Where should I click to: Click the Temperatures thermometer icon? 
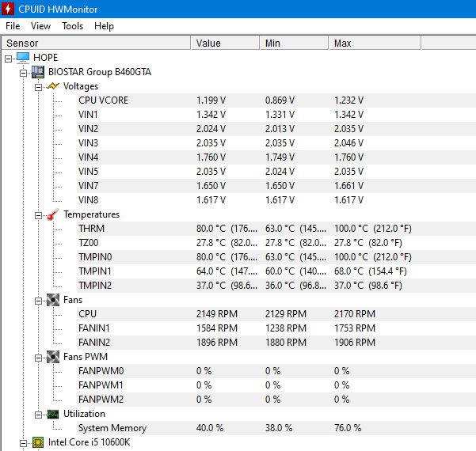click(x=53, y=214)
